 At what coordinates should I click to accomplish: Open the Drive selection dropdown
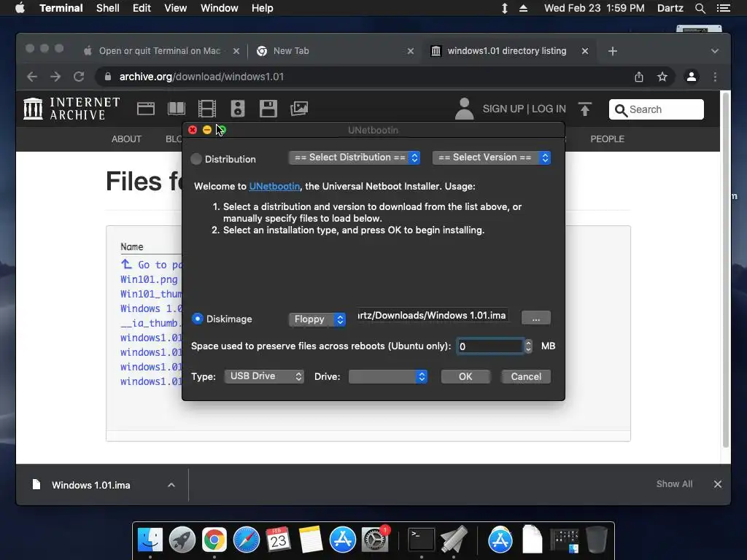click(388, 377)
